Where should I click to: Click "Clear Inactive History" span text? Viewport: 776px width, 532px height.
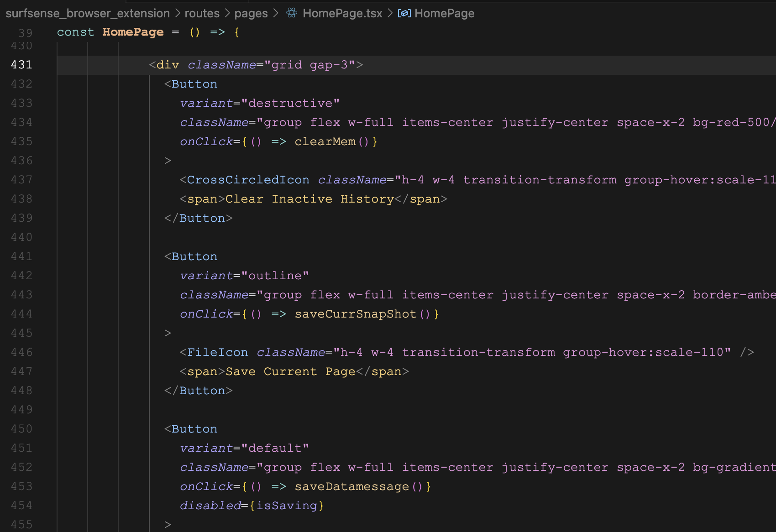[x=309, y=199]
